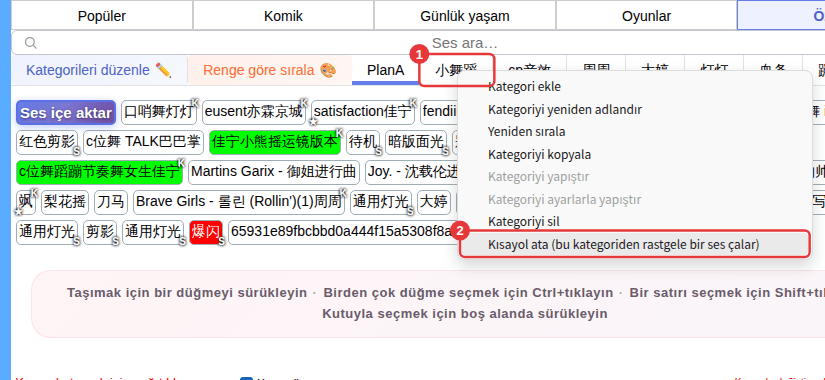Switch to the Komik tab

click(284, 16)
